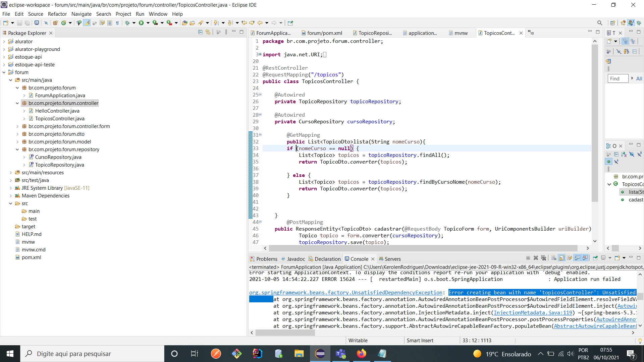This screenshot has height=362, width=644.
Task: Open the Run button dropdown arrow
Action: (x=148, y=23)
